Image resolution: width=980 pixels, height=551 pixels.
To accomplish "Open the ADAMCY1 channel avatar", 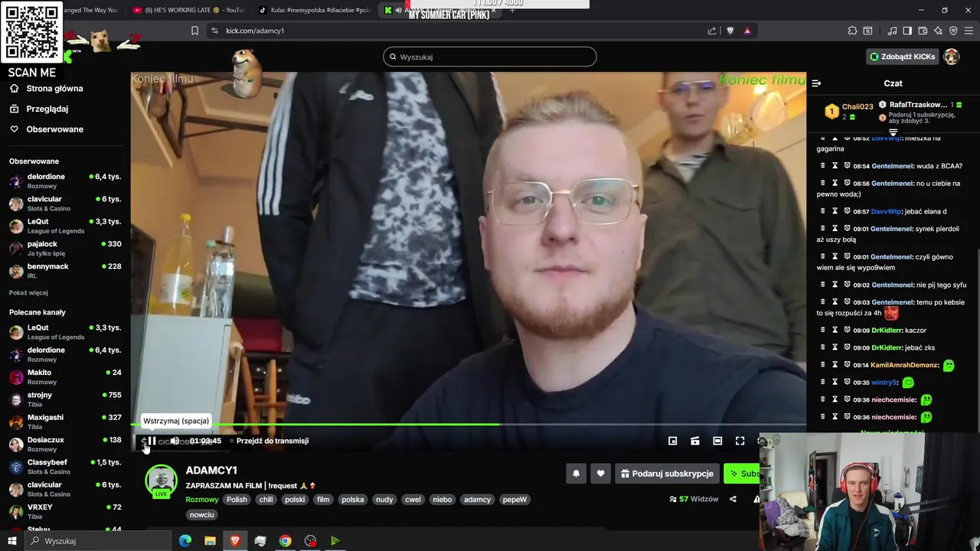I will pos(162,481).
